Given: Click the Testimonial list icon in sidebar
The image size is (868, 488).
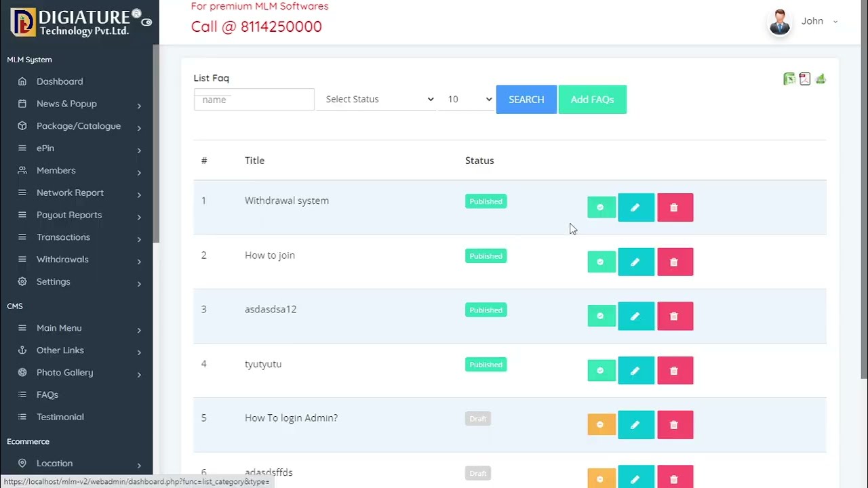Looking at the screenshot, I should pos(22,417).
